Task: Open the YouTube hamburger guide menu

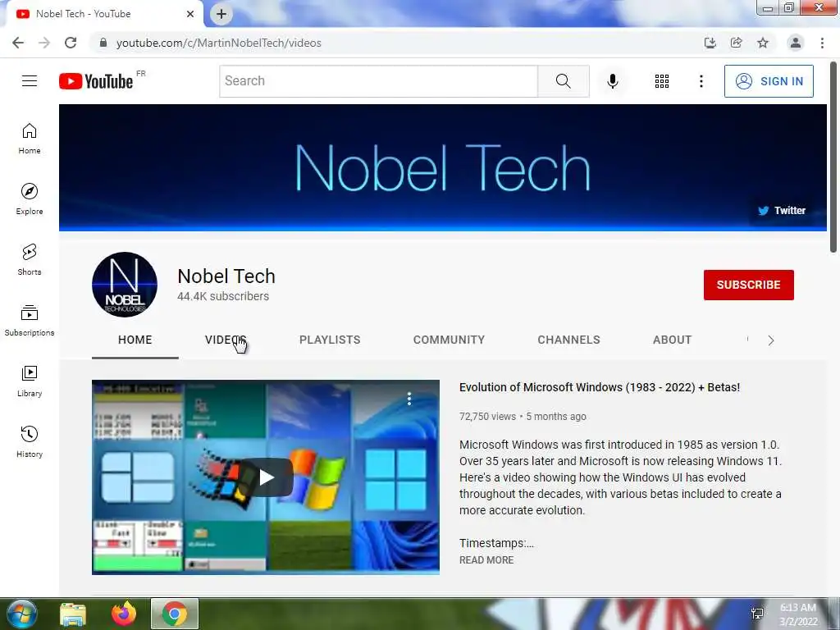Action: click(x=30, y=81)
